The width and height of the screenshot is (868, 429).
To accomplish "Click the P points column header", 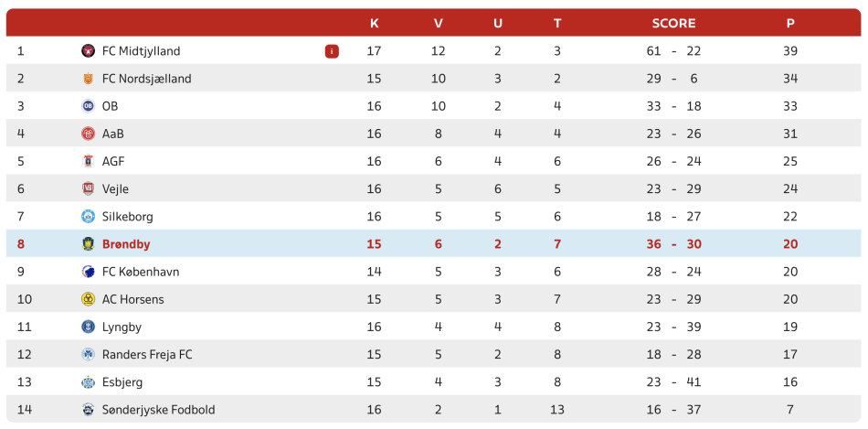I will tap(790, 23).
